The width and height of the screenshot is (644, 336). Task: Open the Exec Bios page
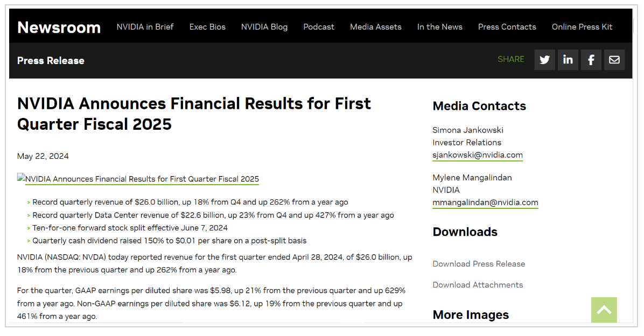tap(207, 27)
